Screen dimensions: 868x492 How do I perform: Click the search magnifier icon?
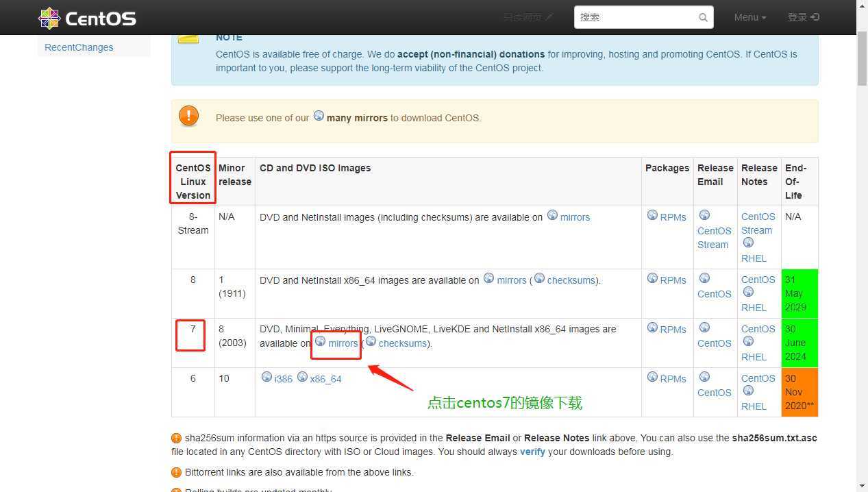coord(703,18)
